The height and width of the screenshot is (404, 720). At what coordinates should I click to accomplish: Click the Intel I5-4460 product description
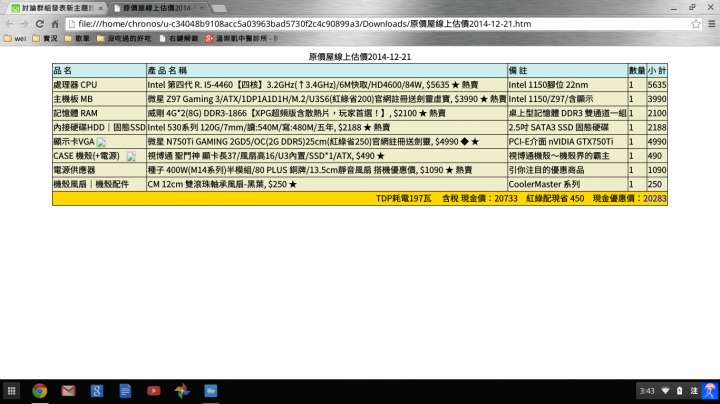313,85
